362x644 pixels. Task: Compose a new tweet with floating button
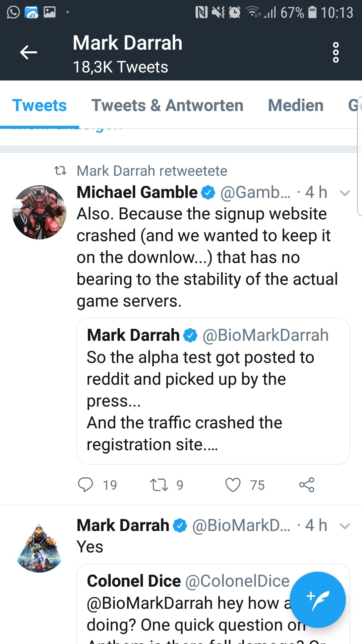tap(317, 599)
